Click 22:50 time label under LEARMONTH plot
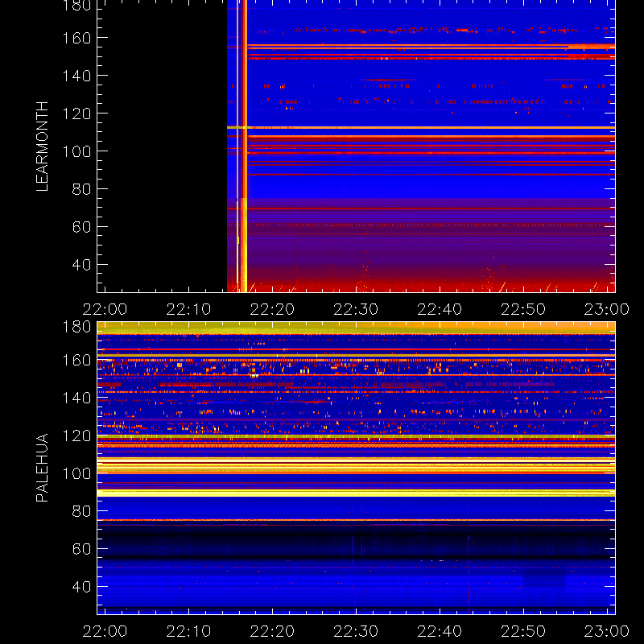 (x=523, y=309)
